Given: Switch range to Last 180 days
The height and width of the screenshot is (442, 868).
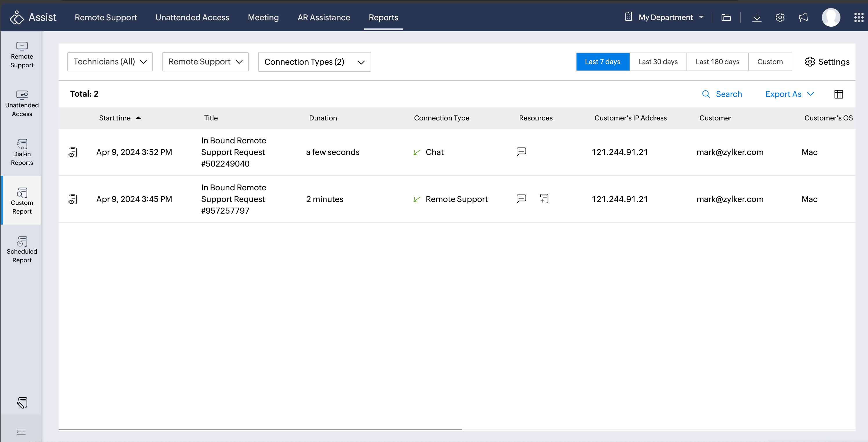Looking at the screenshot, I should (x=717, y=62).
